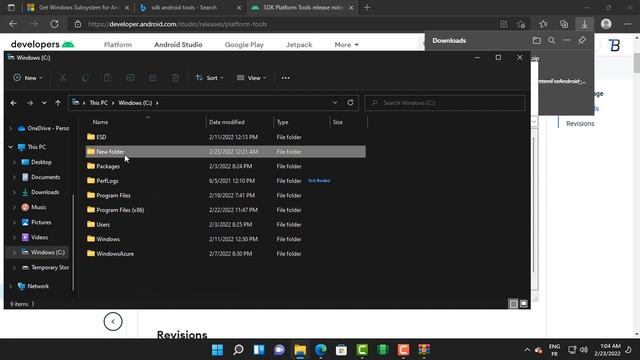Open the View dropdown

(252, 78)
